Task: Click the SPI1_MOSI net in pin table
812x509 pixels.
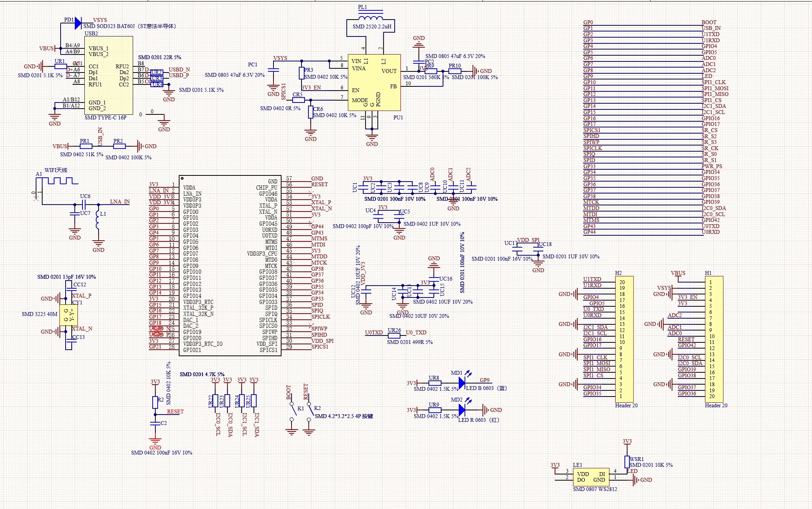Action: 715,88
